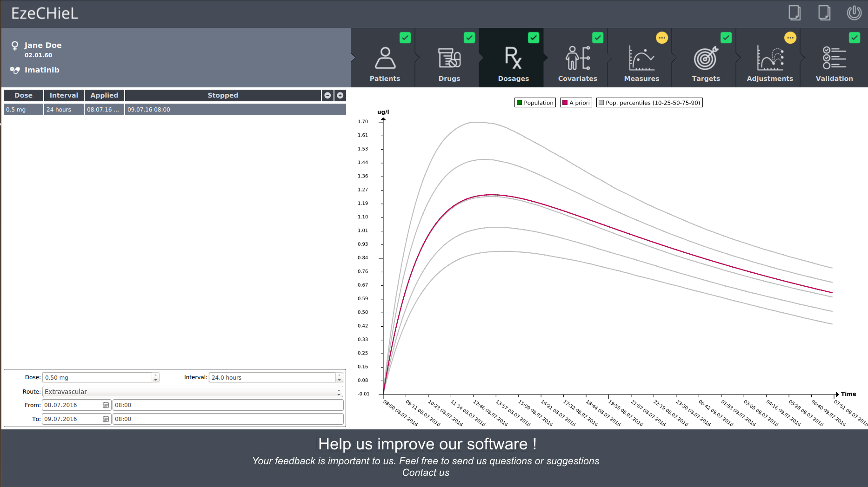Click the second document icon in header
The image size is (868, 487).
(824, 13)
